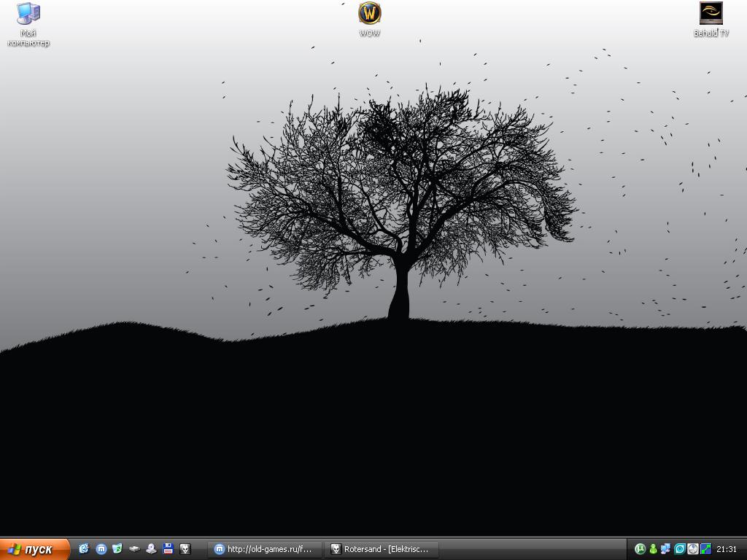This screenshot has width=747, height=560.
Task: Click the gray drive Quick Launch icon
Action: 134,549
